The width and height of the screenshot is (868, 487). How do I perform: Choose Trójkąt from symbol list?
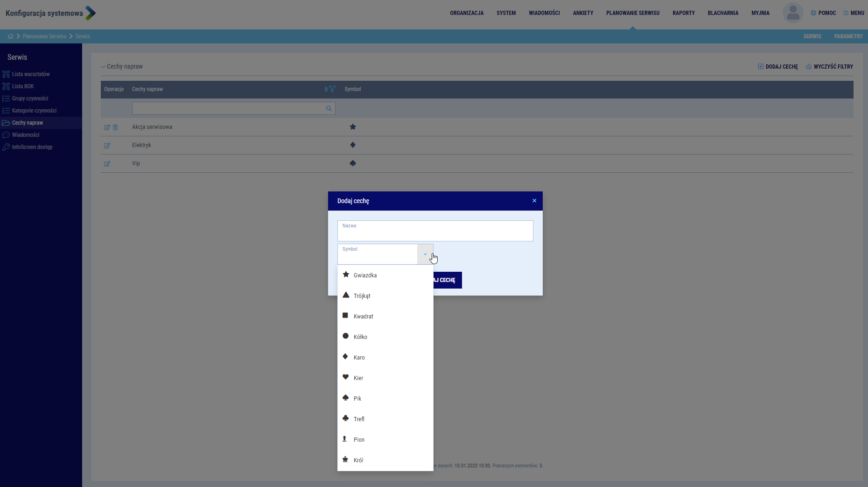click(362, 296)
